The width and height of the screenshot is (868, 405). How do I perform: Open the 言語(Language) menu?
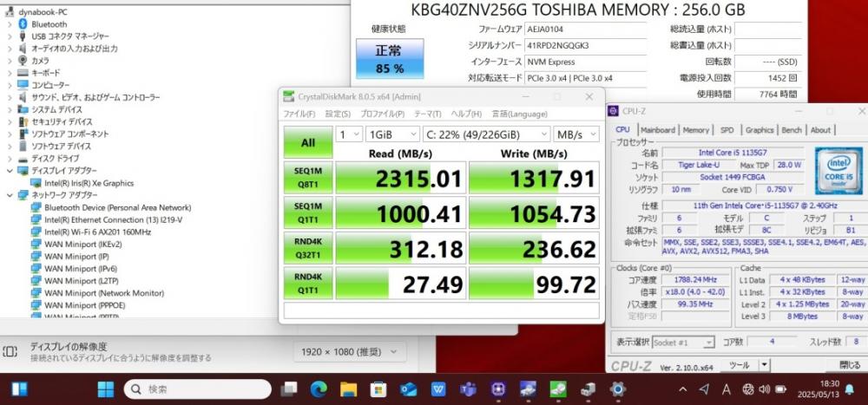coord(519,114)
